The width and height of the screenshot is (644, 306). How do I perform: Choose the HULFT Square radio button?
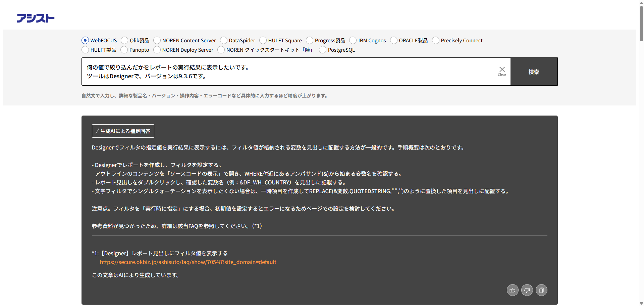point(263,40)
